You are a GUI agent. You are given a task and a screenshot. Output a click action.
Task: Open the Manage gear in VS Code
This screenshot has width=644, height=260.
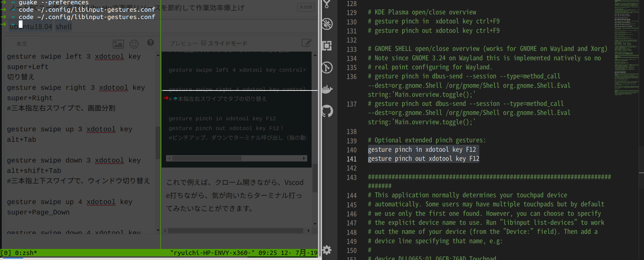[327, 250]
